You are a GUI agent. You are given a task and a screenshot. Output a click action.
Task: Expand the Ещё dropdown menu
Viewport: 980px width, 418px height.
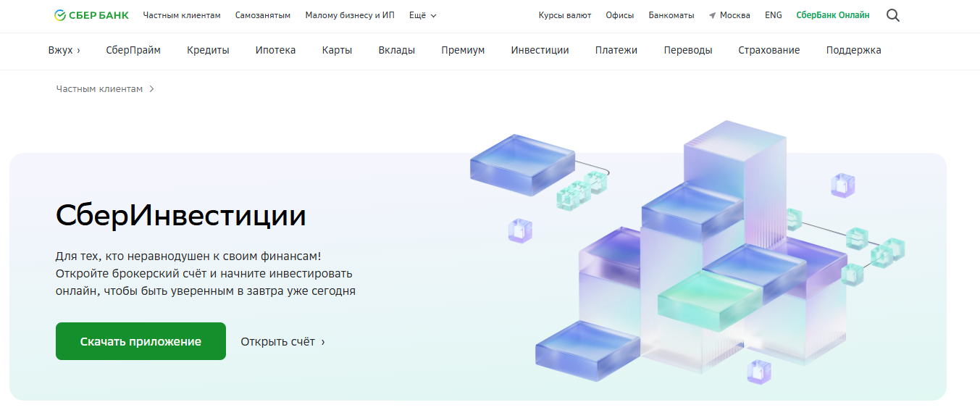423,15
